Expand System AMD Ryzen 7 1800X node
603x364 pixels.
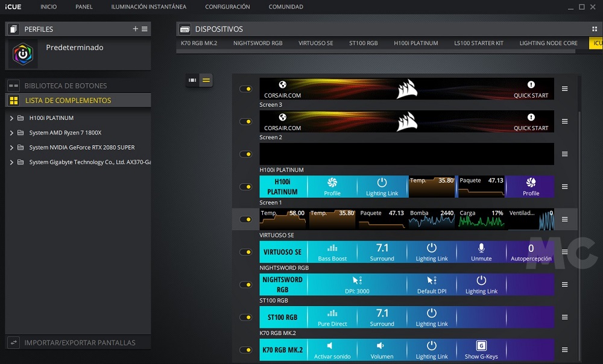[x=11, y=133]
